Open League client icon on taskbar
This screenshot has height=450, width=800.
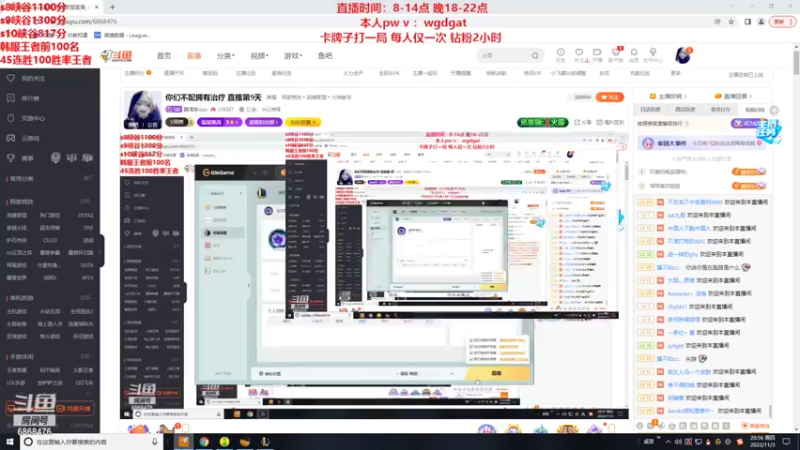(x=265, y=442)
